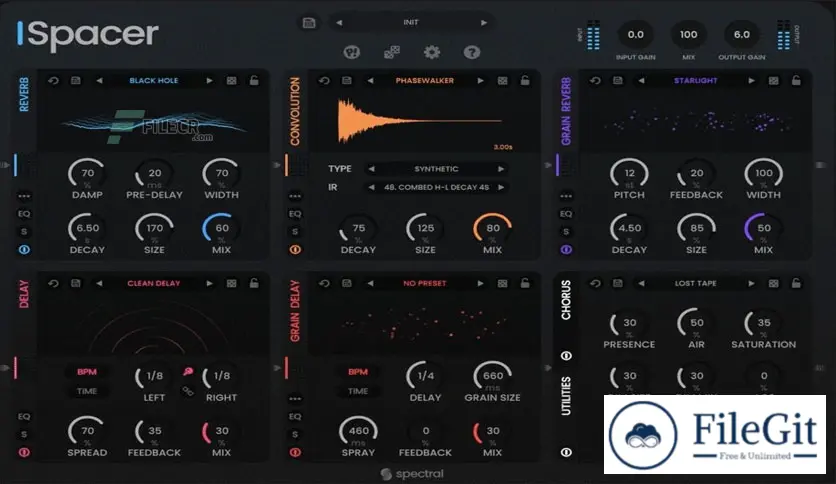Toggle the Chorus power button

[x=566, y=356]
